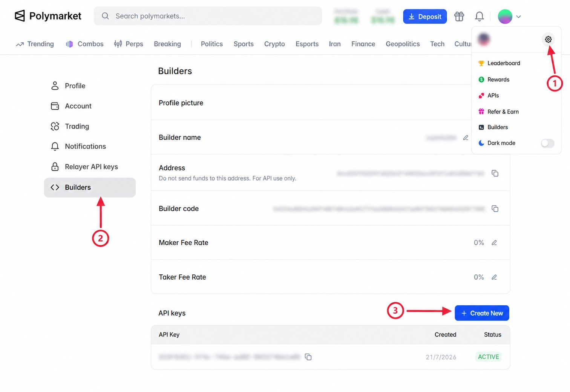
Task: Expand the account menu chevron
Action: click(x=519, y=17)
